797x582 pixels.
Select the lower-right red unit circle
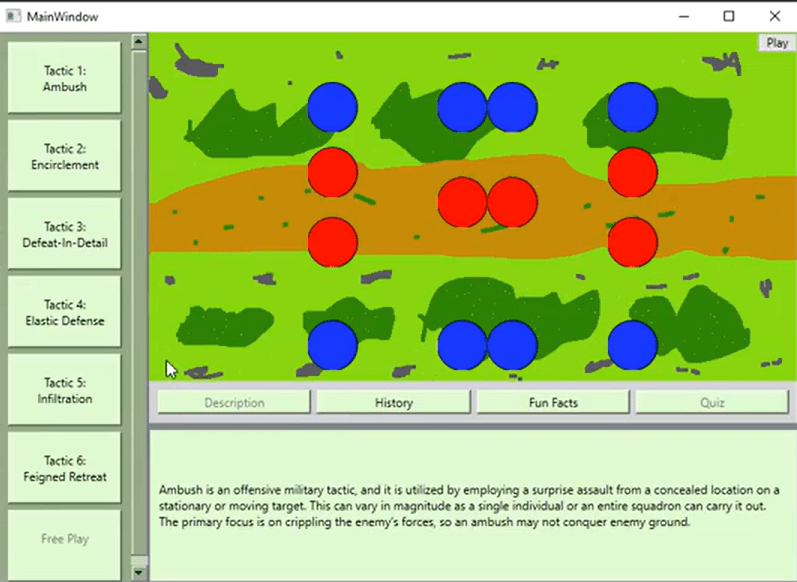(x=632, y=242)
